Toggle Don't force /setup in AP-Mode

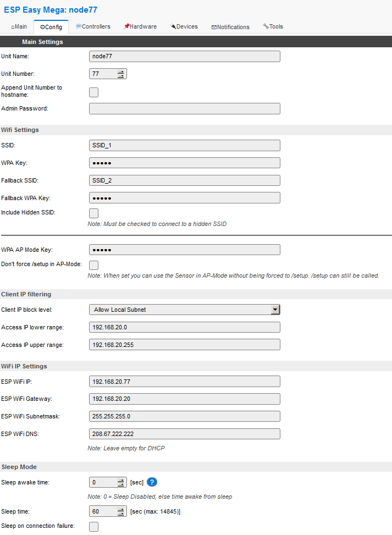[93, 266]
